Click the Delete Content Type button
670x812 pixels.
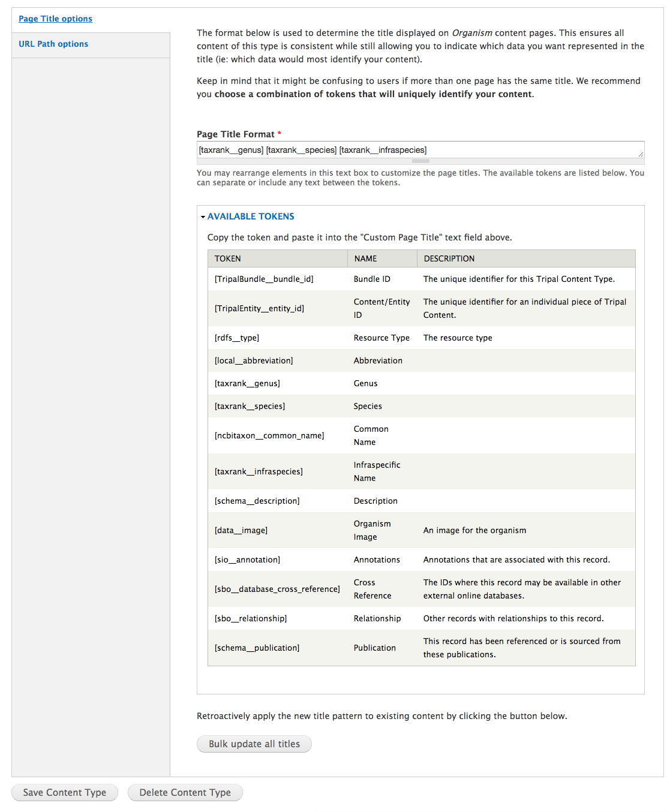pos(185,792)
